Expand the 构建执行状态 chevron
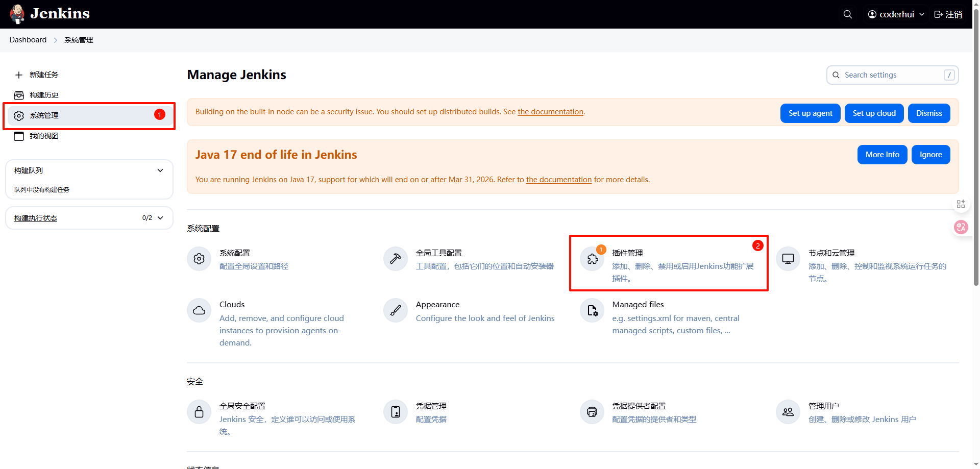 coord(160,218)
